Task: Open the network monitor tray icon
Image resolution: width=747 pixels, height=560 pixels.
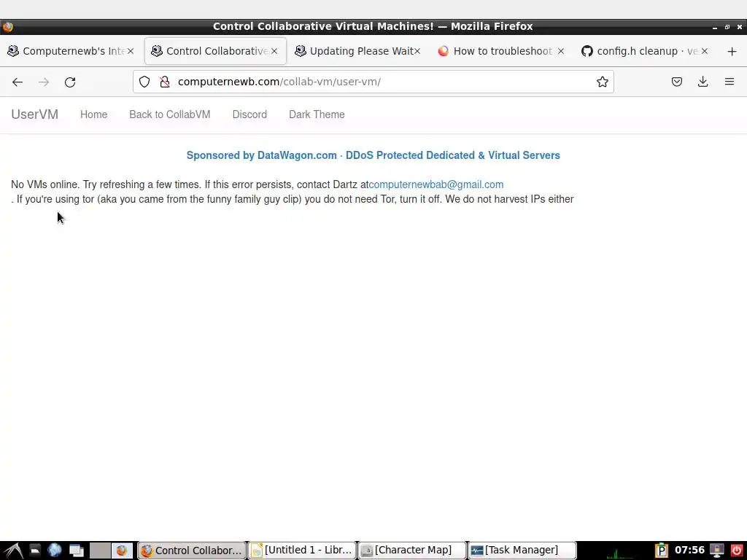Action: click(x=717, y=551)
